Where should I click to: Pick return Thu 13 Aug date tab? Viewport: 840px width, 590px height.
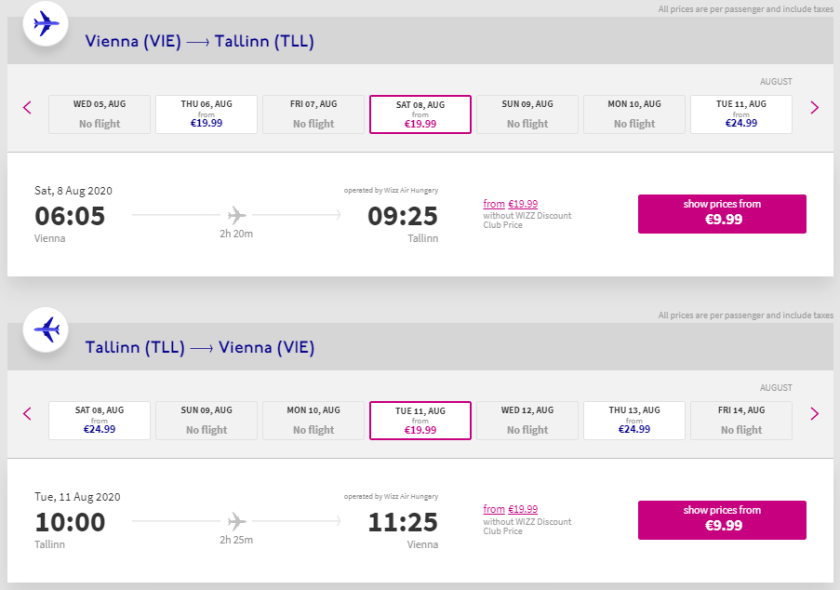[x=634, y=420]
